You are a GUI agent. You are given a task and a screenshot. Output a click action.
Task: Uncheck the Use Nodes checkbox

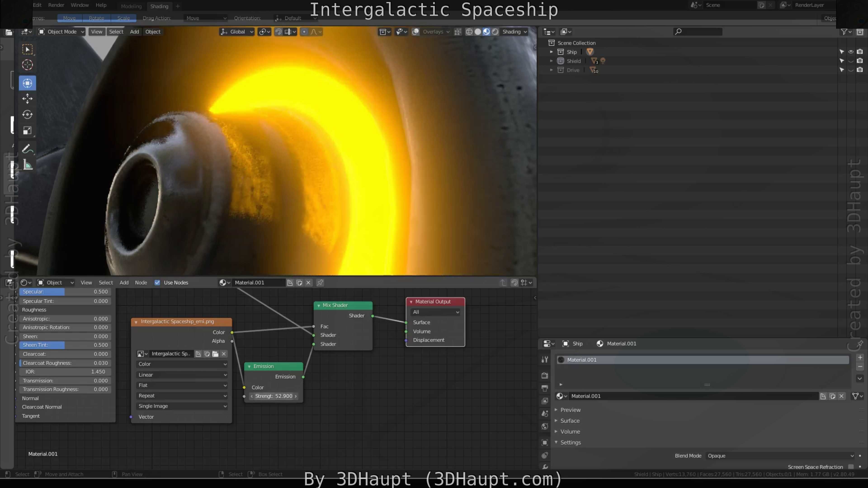[157, 283]
